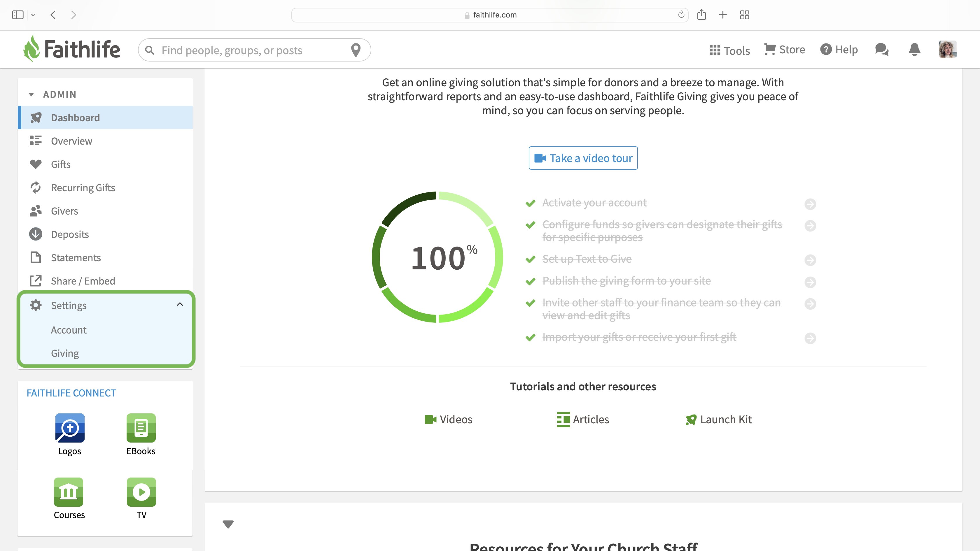Click the arrow beside Configure funds item

click(x=810, y=225)
